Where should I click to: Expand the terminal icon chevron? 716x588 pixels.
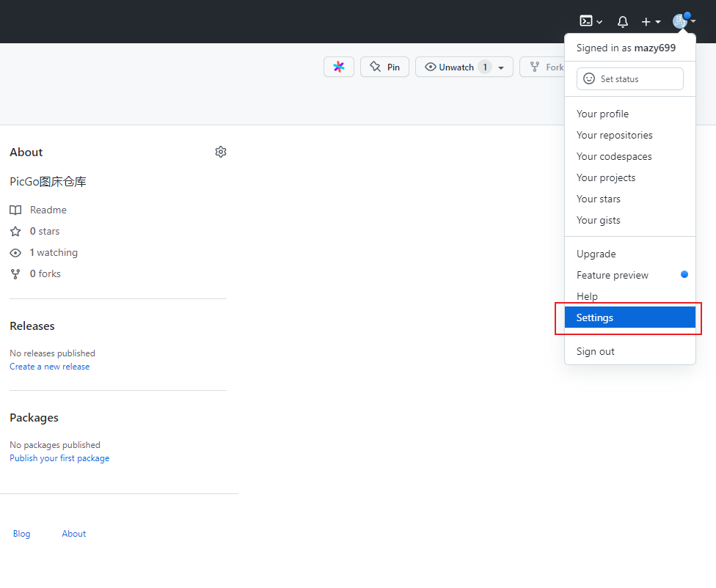[x=599, y=22]
